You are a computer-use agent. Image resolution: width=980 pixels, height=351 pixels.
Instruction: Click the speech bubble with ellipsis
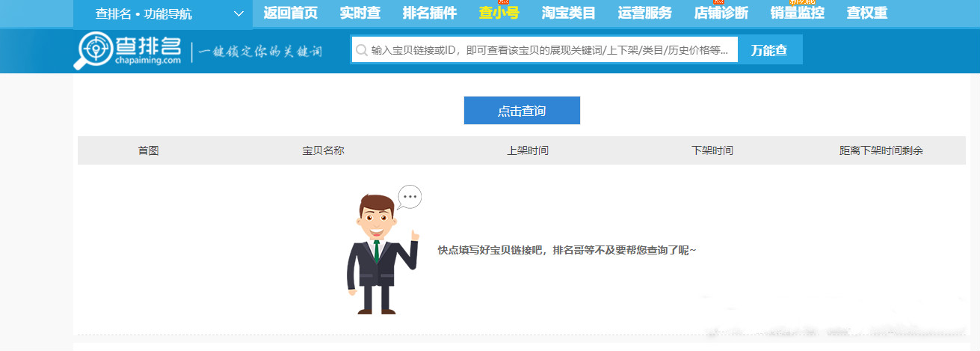[409, 197]
